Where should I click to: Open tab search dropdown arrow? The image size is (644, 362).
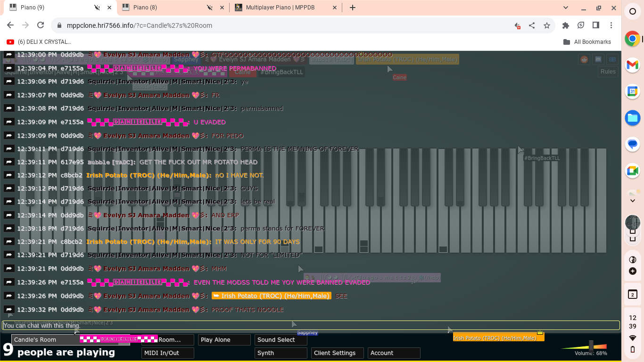(566, 8)
